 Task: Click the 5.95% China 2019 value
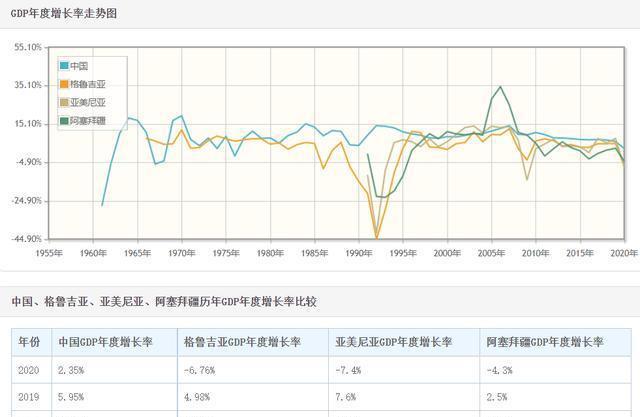71,397
